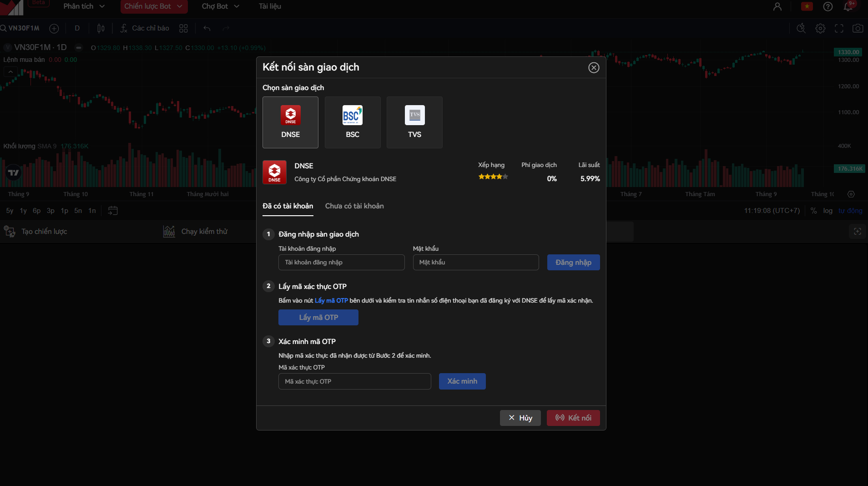This screenshot has width=868, height=486.
Task: Open Tài liệu in the top menu
Action: click(x=270, y=6)
